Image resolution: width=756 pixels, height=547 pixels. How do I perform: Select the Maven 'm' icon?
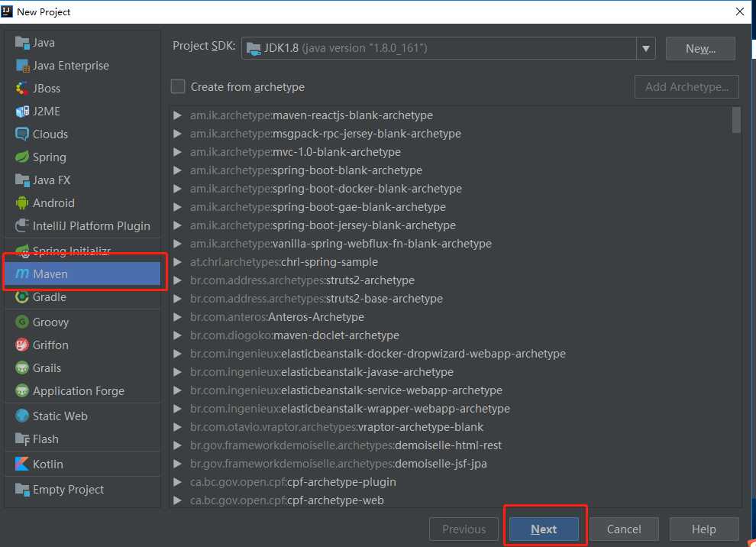[22, 274]
